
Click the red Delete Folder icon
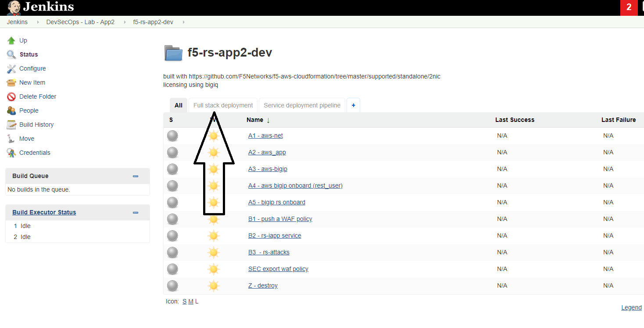11,96
